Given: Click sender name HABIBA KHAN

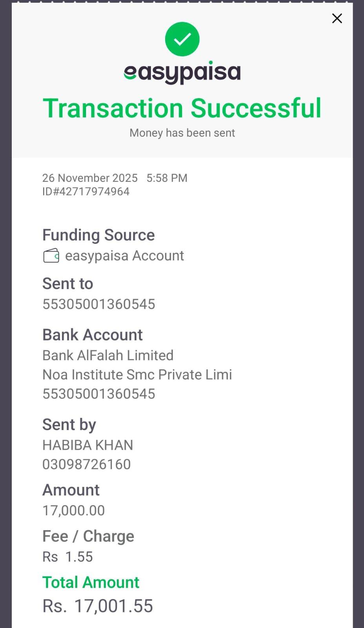Looking at the screenshot, I should point(87,445).
